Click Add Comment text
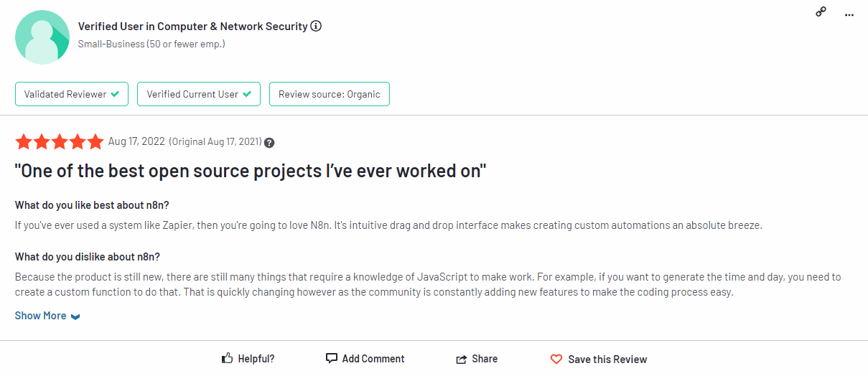 coord(373,359)
